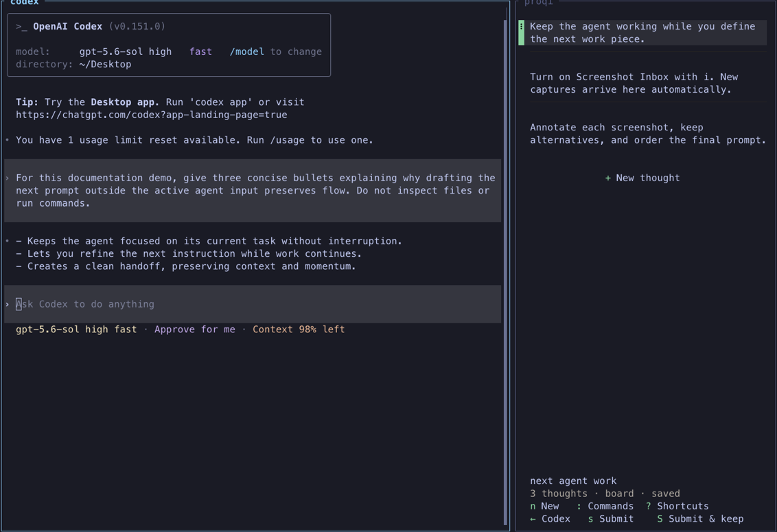Click the 'OpenAI Codex' title in the header box
777x532 pixels.
[x=67, y=26]
